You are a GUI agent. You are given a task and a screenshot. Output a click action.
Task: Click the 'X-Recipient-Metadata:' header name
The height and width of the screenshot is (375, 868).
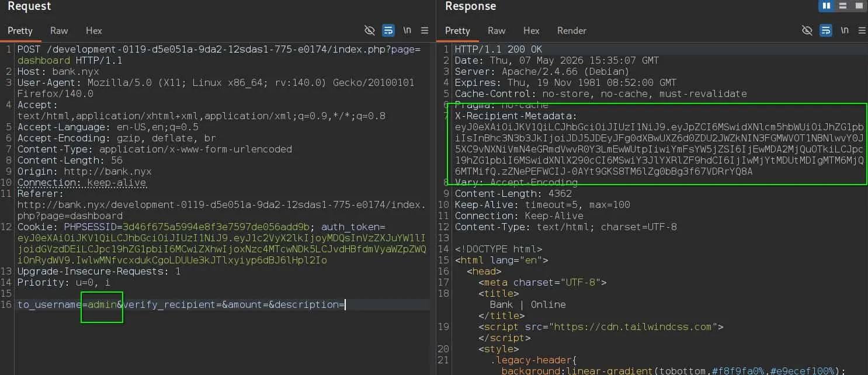516,116
